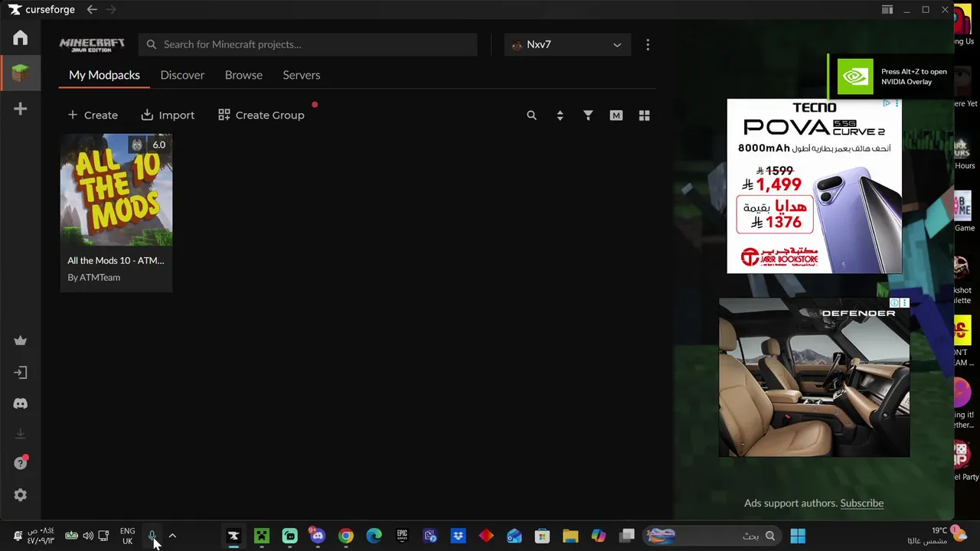Open Outlook from the taskbar

tap(514, 536)
